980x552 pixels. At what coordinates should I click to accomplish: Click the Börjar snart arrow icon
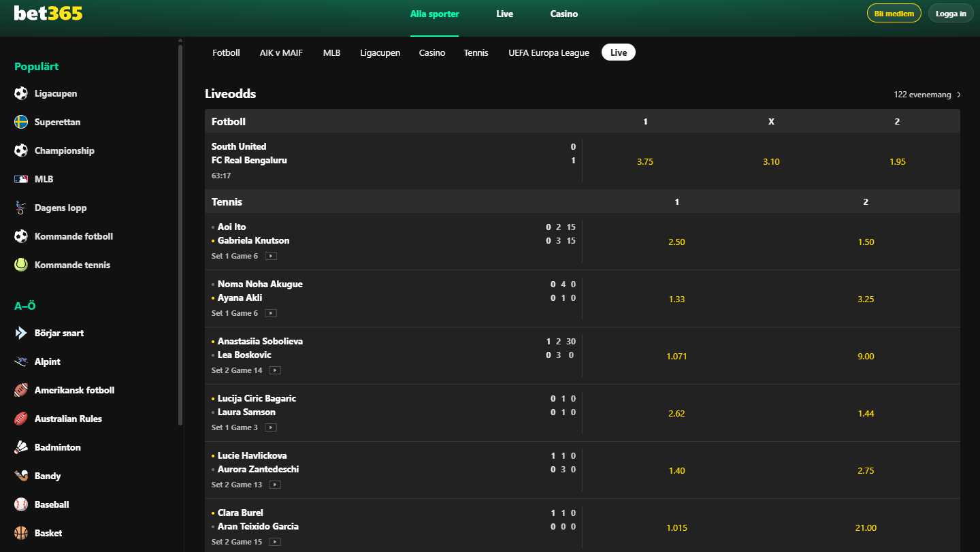21,333
